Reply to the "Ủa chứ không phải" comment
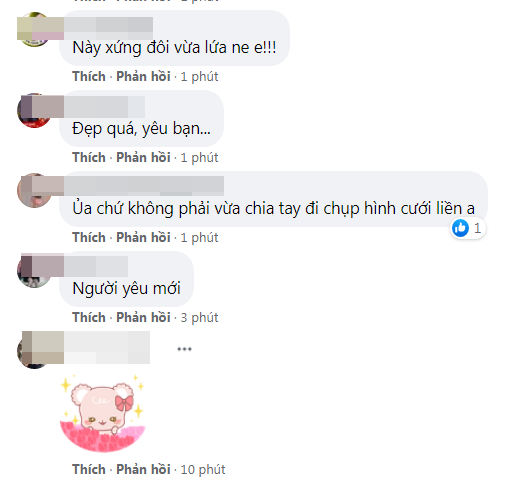This screenshot has width=529, height=482. 143,237
